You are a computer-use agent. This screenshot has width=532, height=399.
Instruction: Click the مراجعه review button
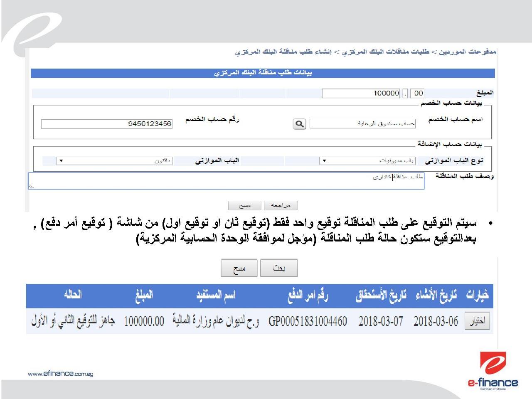pos(281,205)
